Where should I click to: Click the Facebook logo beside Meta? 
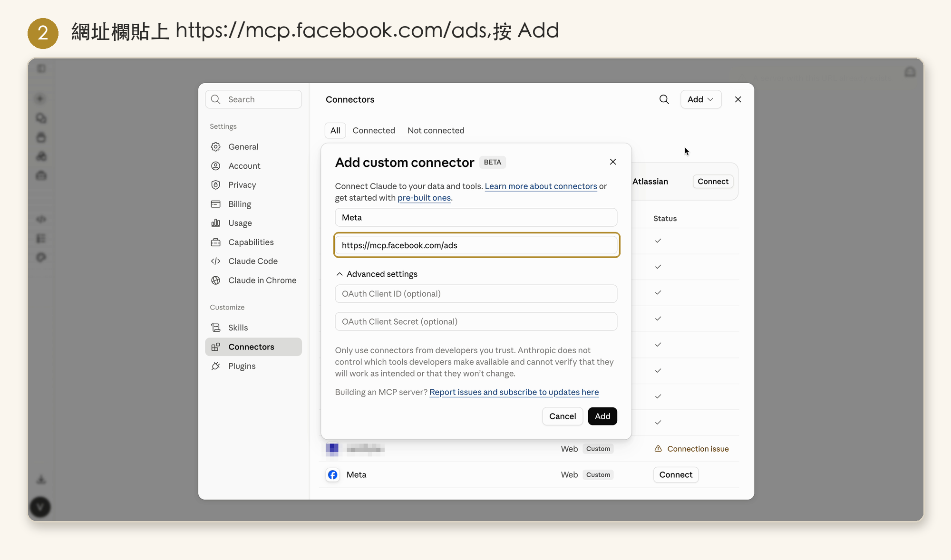point(333,475)
